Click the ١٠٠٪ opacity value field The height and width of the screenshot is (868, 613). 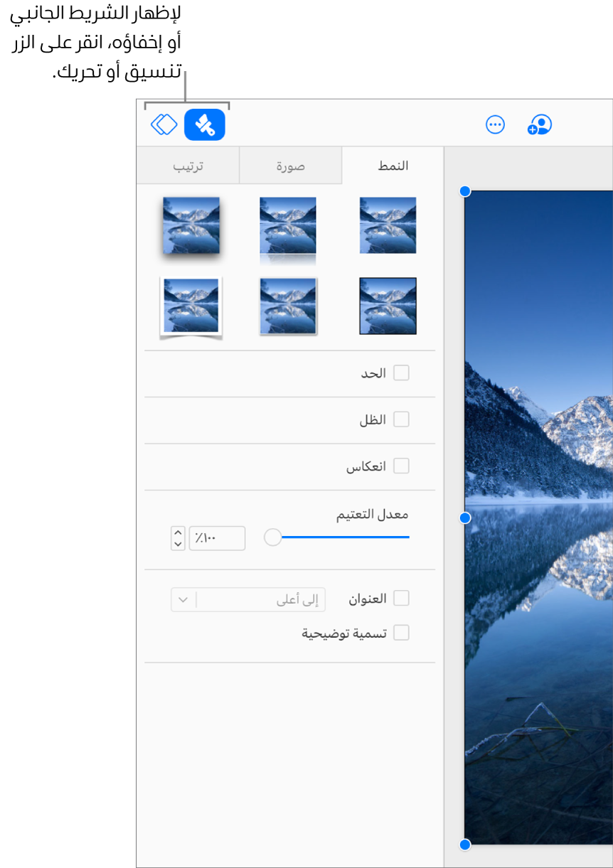(217, 538)
